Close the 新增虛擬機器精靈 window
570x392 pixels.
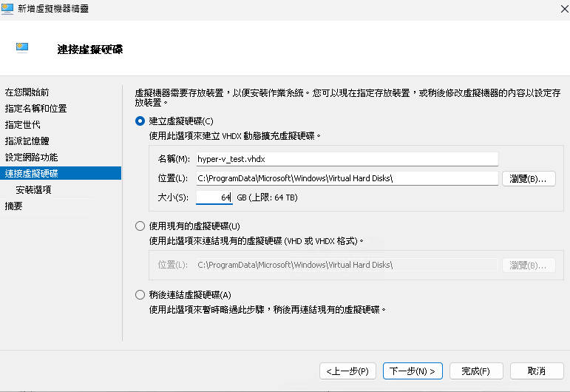pyautogui.click(x=564, y=9)
